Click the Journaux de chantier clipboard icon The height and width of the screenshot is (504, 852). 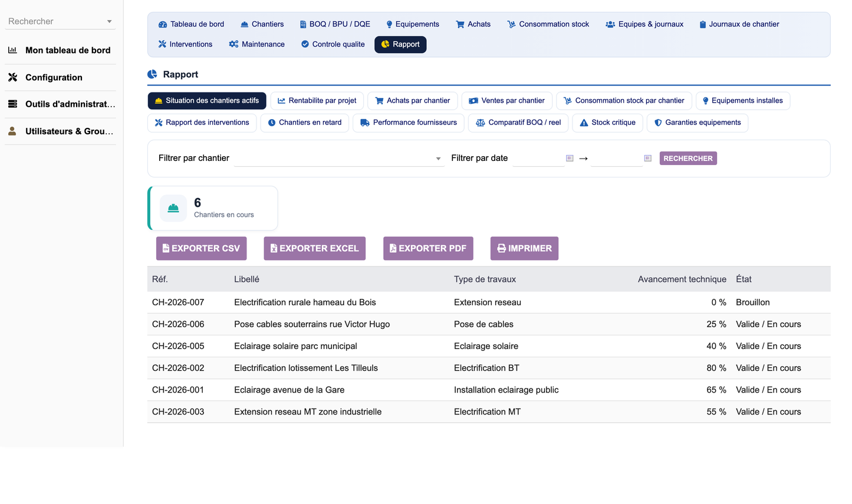coord(703,25)
